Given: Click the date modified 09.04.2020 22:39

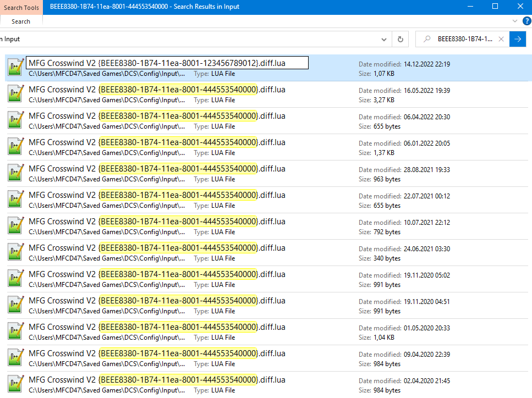Looking at the screenshot, I should [x=427, y=355].
